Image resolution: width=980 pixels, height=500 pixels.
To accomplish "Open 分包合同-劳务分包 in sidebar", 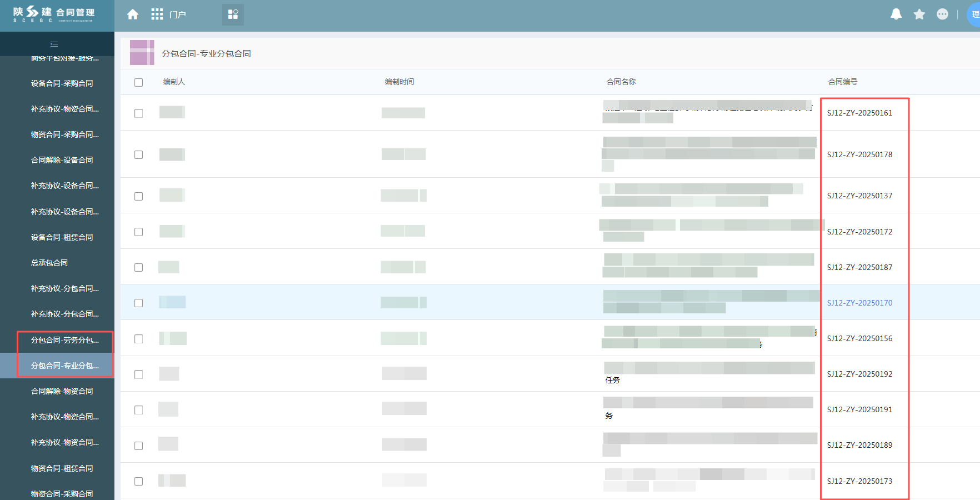I will [64, 340].
